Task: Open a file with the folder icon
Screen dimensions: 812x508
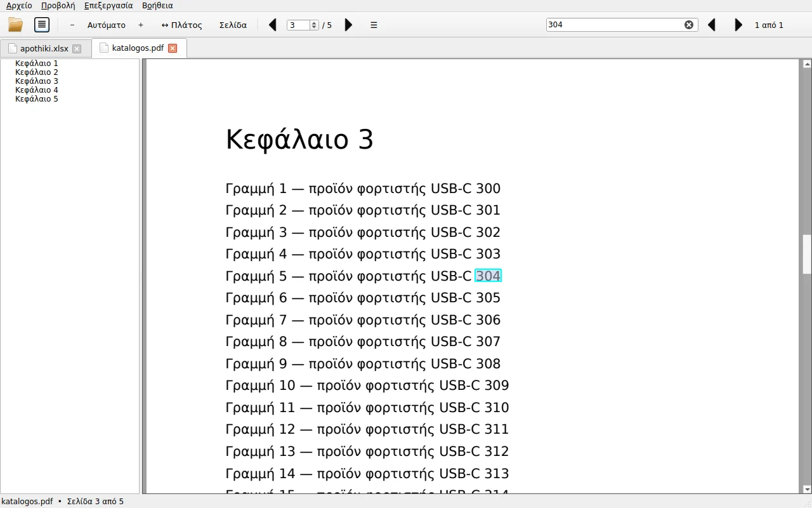Action: click(15, 25)
